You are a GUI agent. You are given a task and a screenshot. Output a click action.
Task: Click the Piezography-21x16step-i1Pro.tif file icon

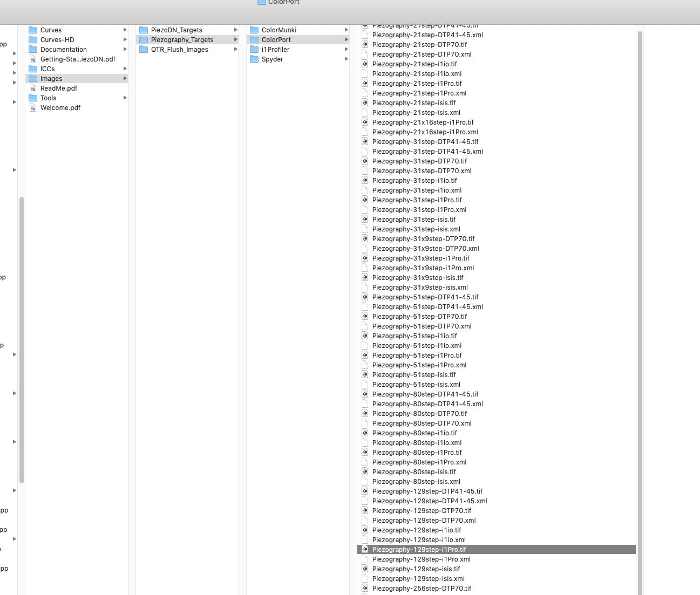point(365,122)
